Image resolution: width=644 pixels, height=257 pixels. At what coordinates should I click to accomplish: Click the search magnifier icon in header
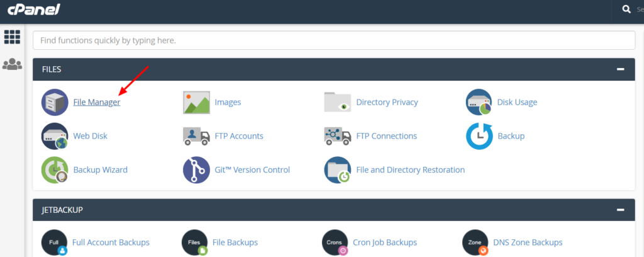point(626,9)
